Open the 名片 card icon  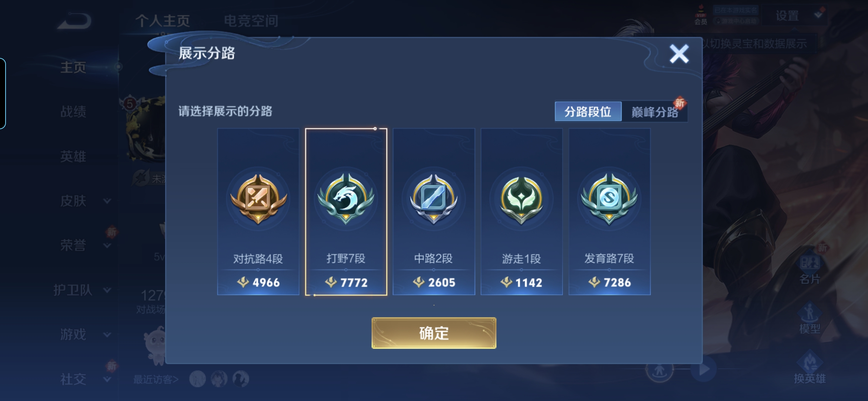coord(809,263)
